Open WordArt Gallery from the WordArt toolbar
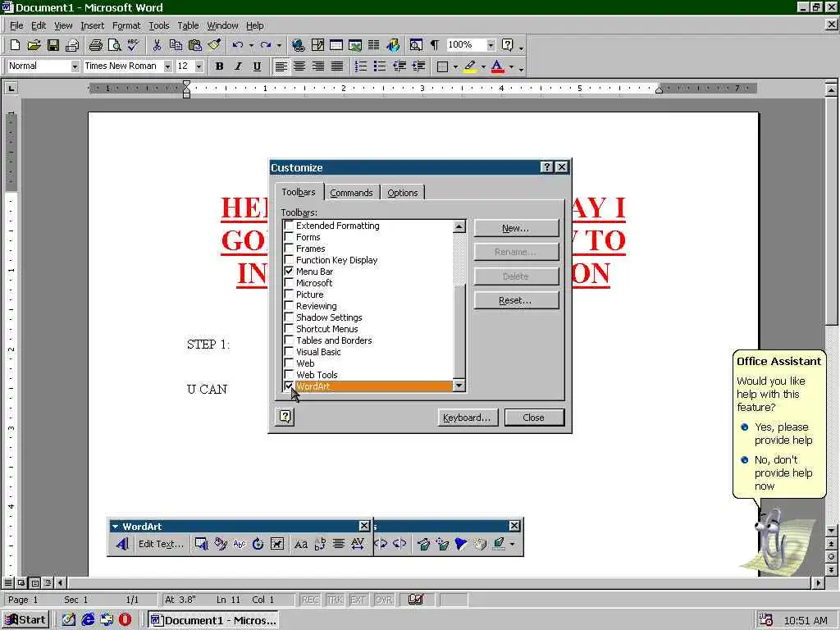Image resolution: width=840 pixels, height=630 pixels. tap(202, 545)
